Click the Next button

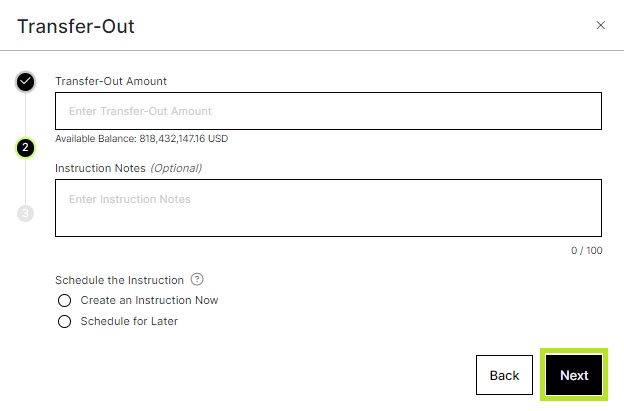[x=574, y=375]
